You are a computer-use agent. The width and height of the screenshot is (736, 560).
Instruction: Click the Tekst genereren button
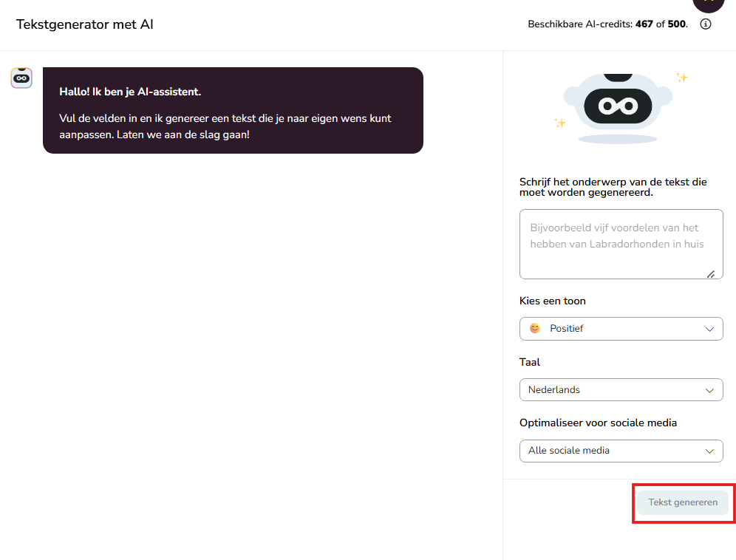pos(683,502)
